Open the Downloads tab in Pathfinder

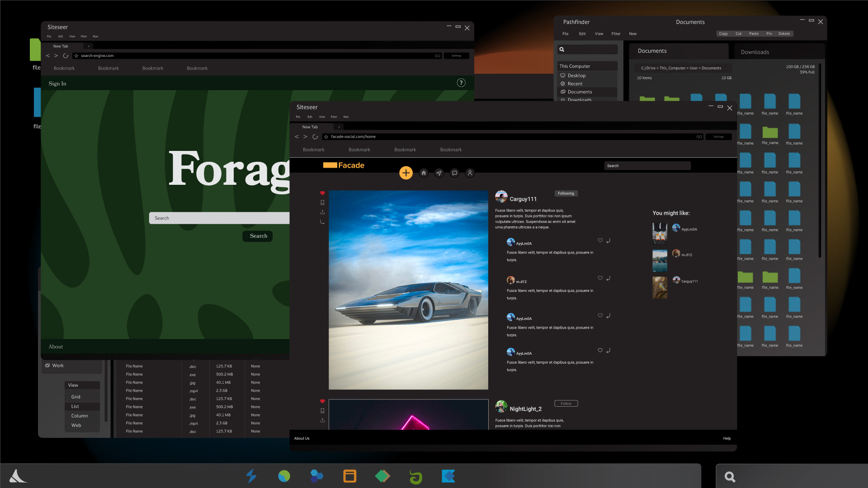click(755, 52)
